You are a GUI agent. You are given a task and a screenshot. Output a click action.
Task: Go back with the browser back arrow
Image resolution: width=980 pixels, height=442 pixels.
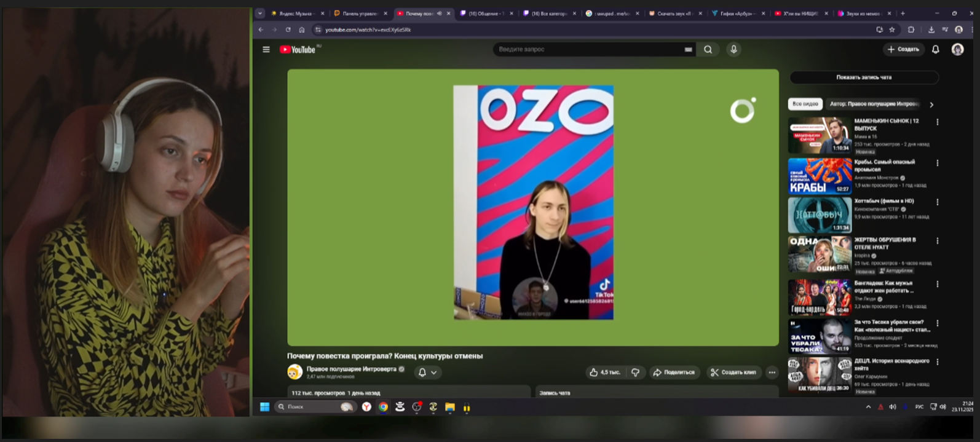point(261,30)
